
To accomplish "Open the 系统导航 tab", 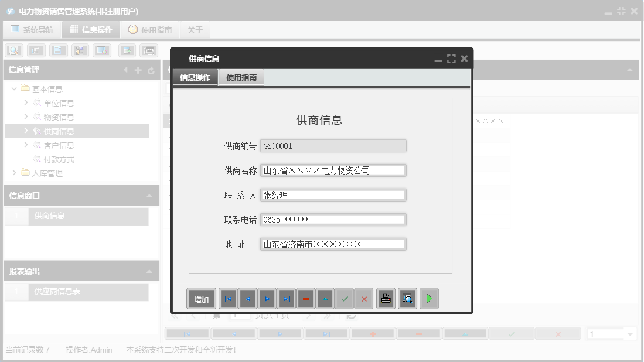I will tap(32, 29).
